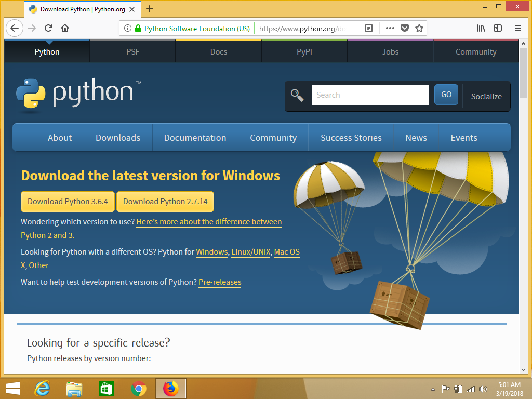Click the browser back arrow
Image resolution: width=532 pixels, height=399 pixels.
[x=14, y=28]
